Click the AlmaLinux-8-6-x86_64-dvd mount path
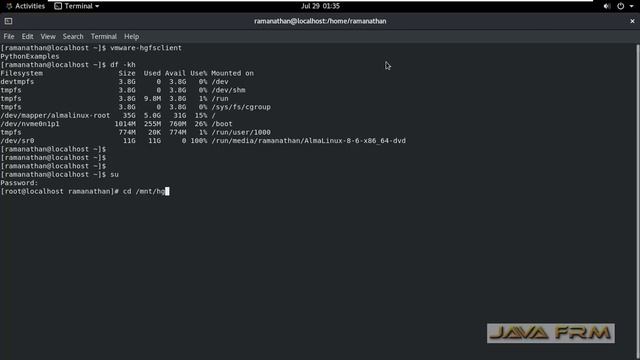640x360 pixels. click(x=309, y=141)
